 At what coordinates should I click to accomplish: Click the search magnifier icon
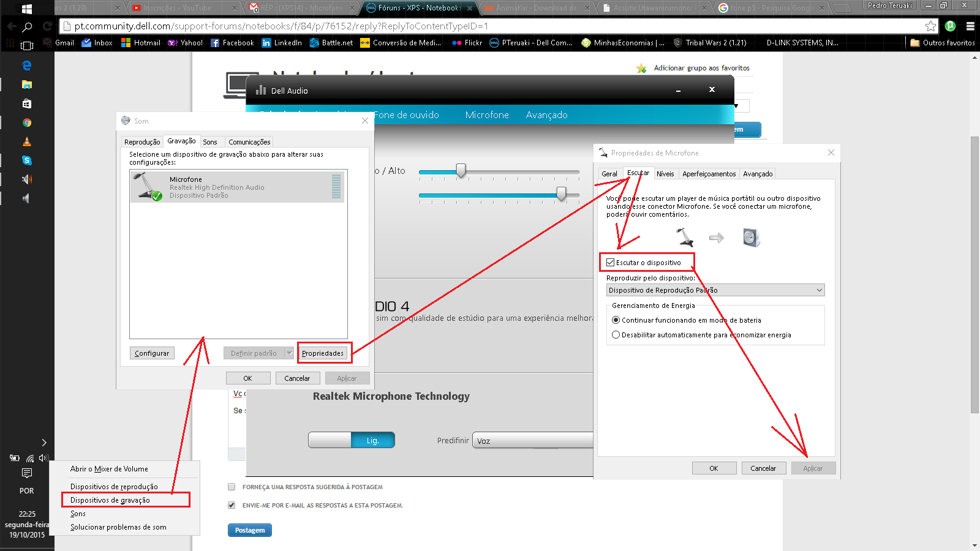27,26
